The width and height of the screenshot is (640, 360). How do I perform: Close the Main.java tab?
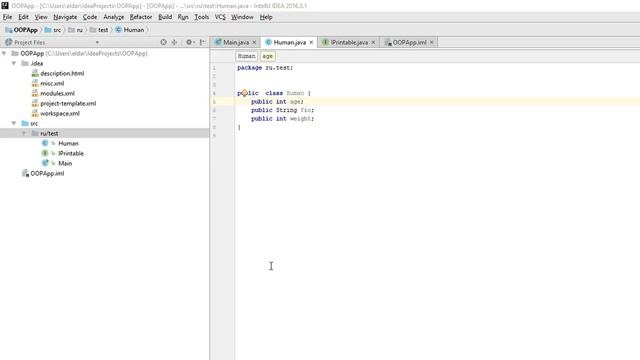click(x=254, y=42)
